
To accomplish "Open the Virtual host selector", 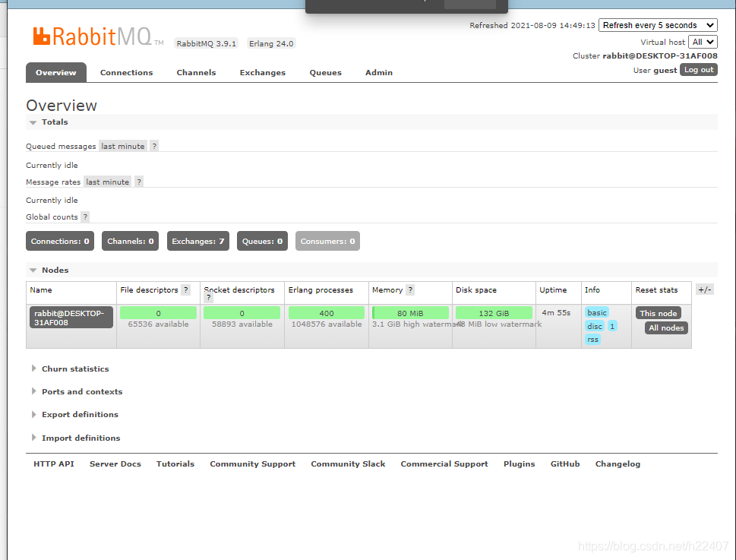I will (703, 42).
